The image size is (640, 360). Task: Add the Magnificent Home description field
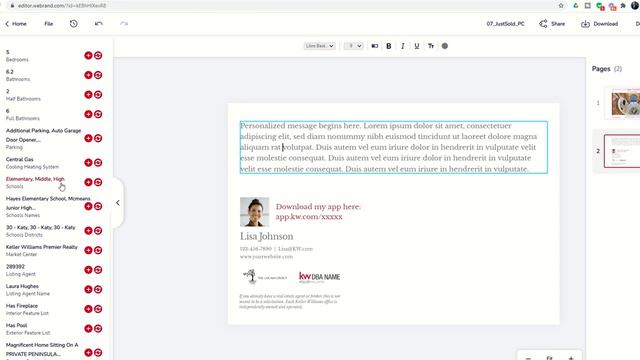88,353
